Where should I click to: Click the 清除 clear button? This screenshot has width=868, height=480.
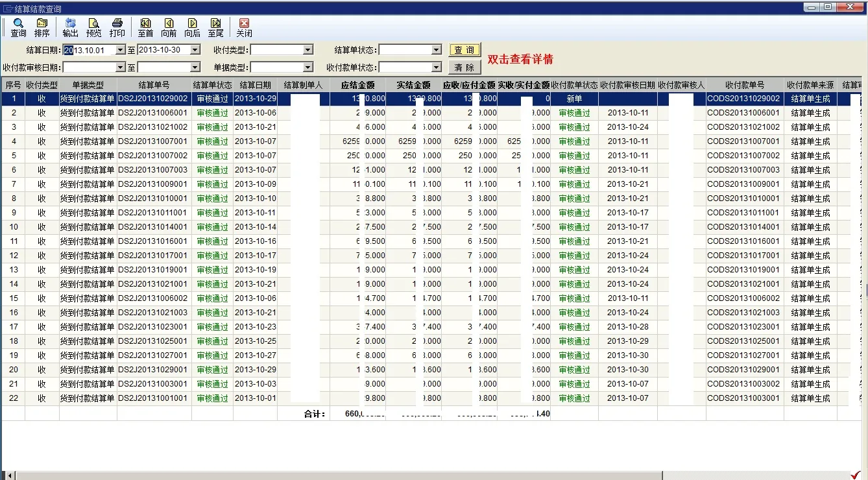pyautogui.click(x=464, y=67)
